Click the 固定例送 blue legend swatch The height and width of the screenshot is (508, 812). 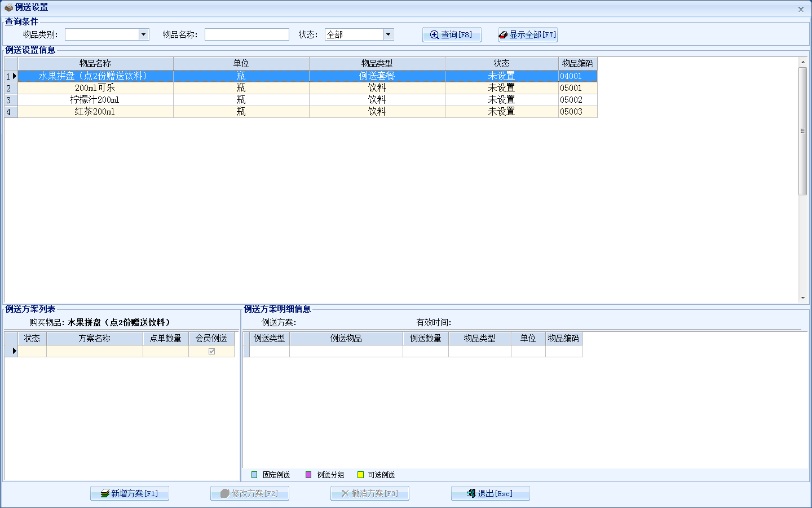254,475
